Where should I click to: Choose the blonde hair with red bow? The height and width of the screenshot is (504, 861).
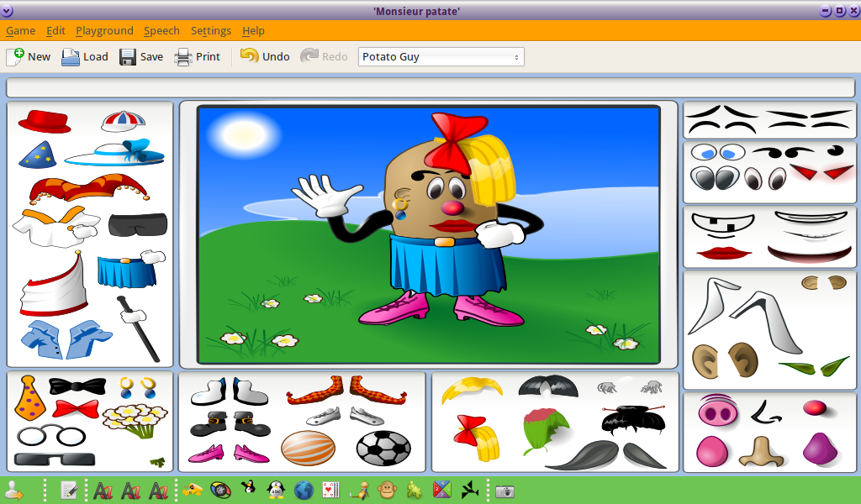pos(476,437)
